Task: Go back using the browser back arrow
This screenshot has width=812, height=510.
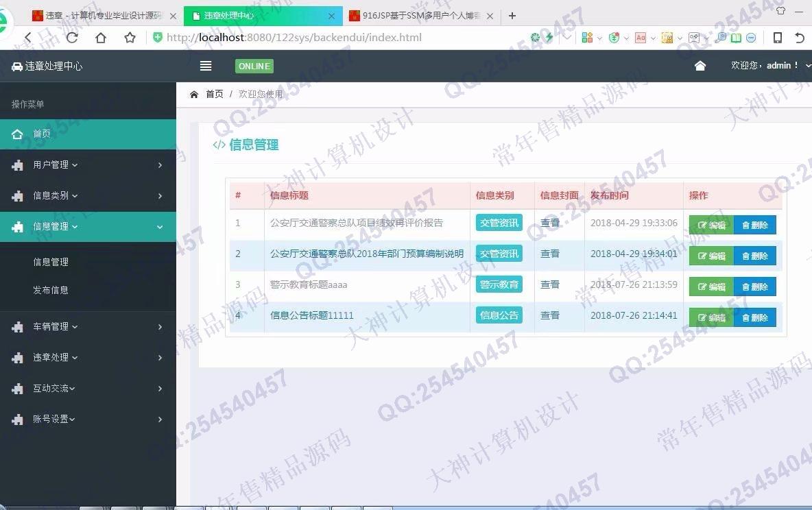Action: pos(28,37)
